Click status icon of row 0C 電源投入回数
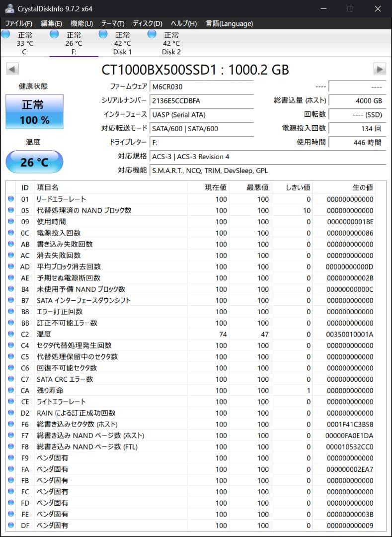Viewport: 392px width, 537px height. point(11,233)
